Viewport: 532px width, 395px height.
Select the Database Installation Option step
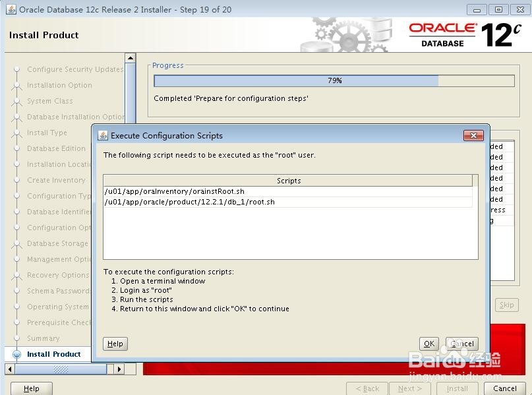click(76, 117)
